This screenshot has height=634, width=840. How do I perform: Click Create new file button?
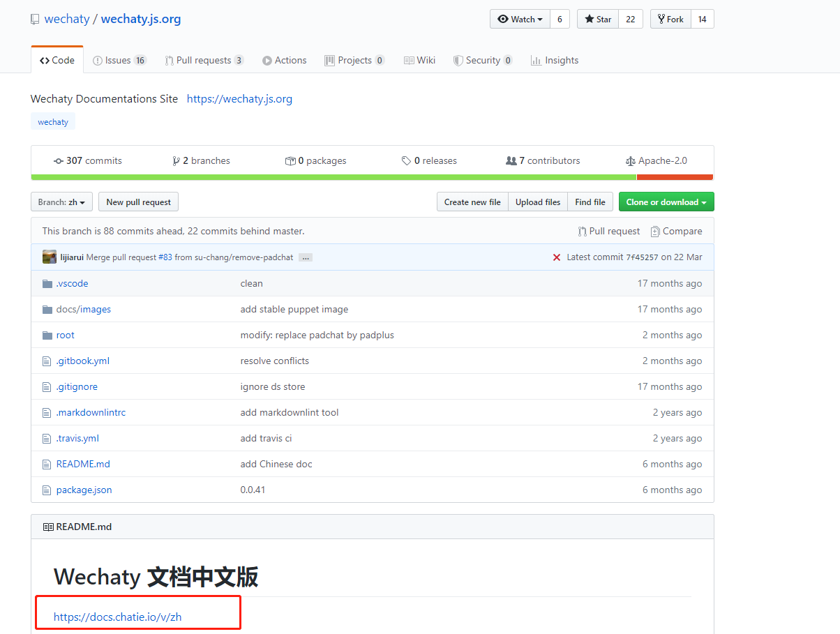(x=472, y=202)
